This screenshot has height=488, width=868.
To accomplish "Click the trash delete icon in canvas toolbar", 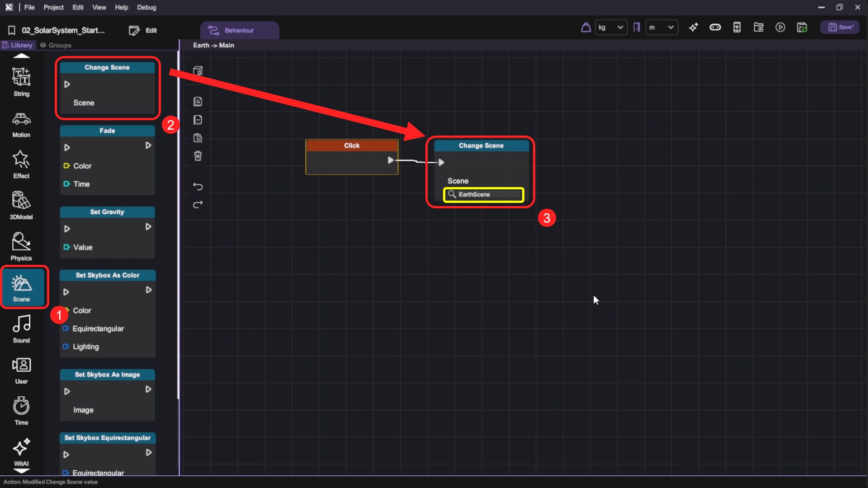I will coord(198,156).
